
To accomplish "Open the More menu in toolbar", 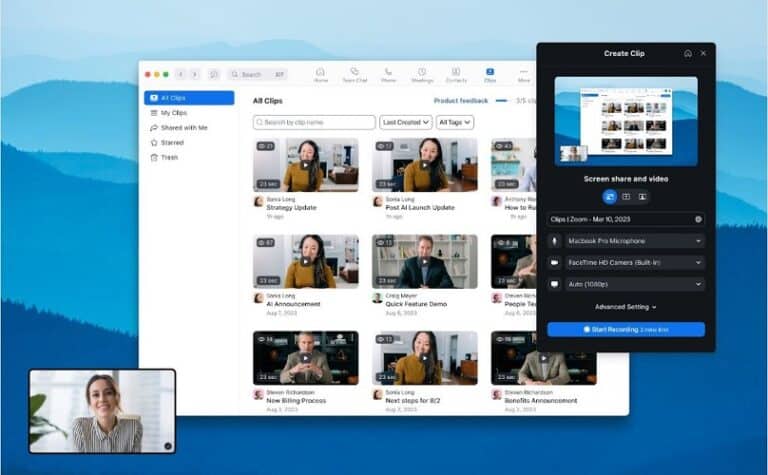I will point(524,75).
